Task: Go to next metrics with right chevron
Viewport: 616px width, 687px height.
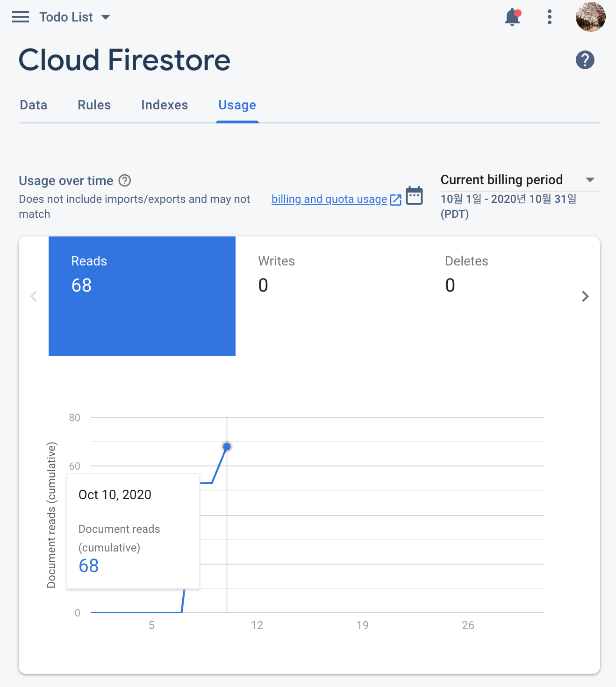Action: (585, 296)
